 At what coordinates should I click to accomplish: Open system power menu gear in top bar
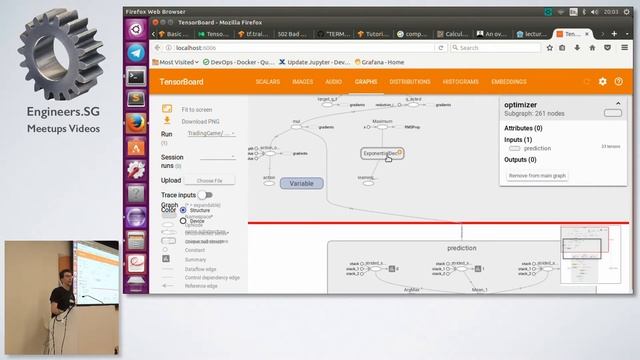pos(627,12)
